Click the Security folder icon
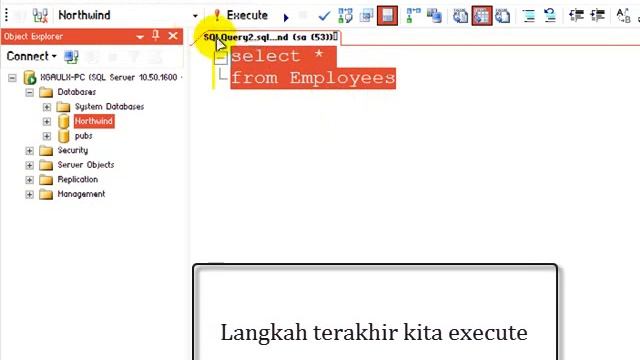The width and height of the screenshot is (640, 360). click(x=46, y=151)
